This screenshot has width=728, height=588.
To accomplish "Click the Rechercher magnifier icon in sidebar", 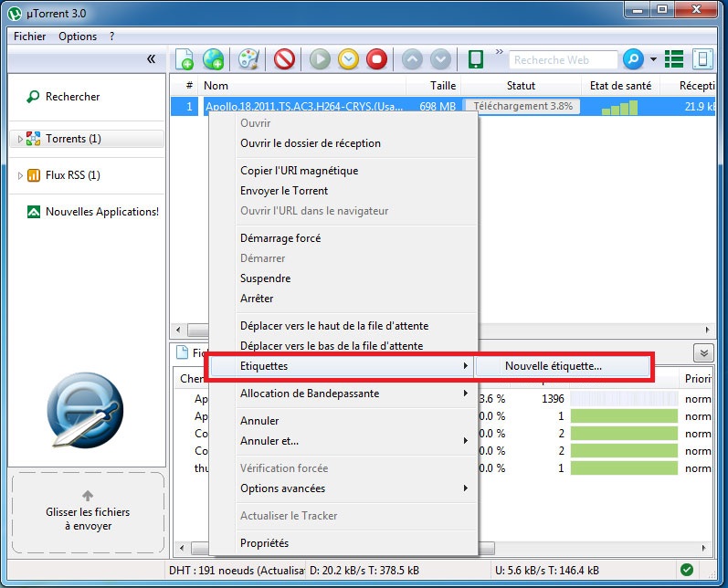I will coord(33,97).
